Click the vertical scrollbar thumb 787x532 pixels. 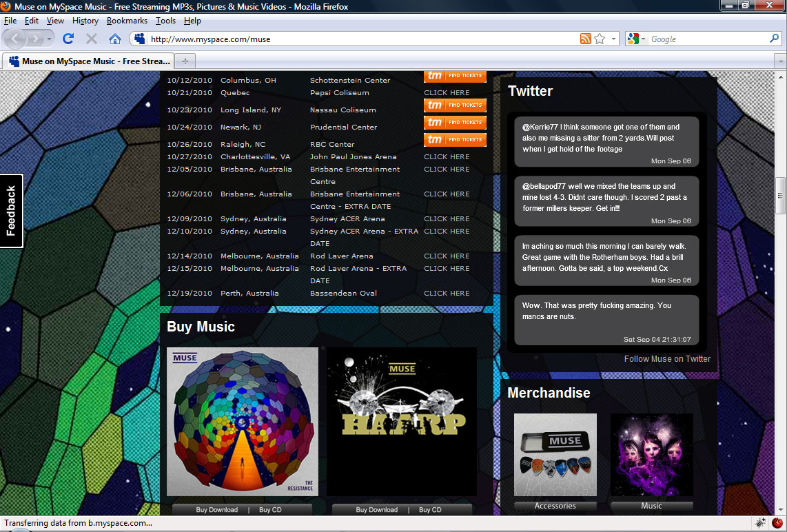781,196
